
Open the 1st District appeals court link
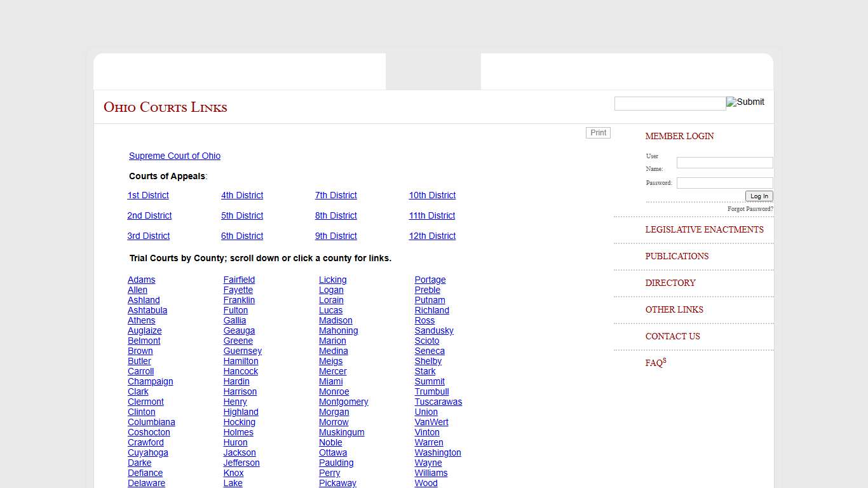click(148, 196)
